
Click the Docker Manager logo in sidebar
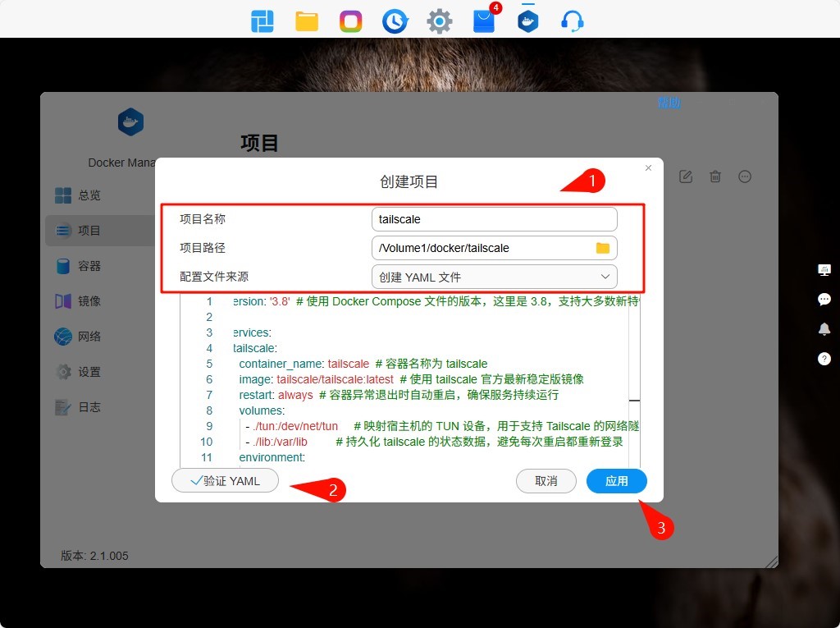(x=130, y=121)
